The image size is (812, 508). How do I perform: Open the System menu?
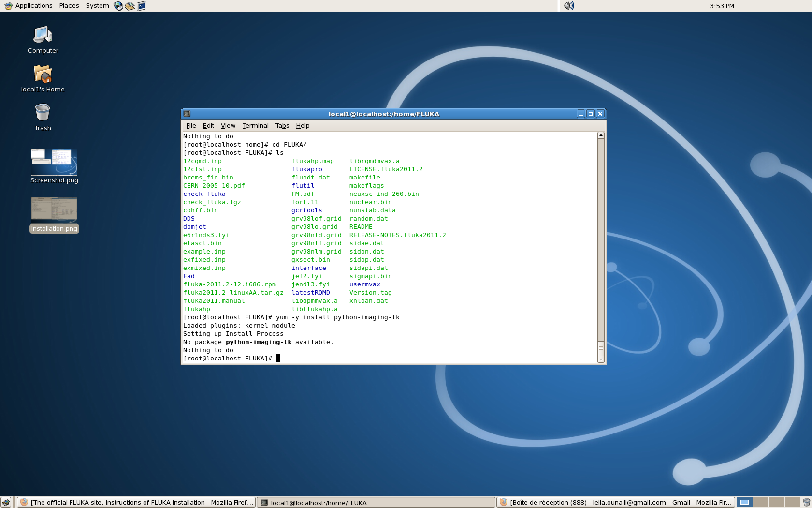tap(97, 6)
